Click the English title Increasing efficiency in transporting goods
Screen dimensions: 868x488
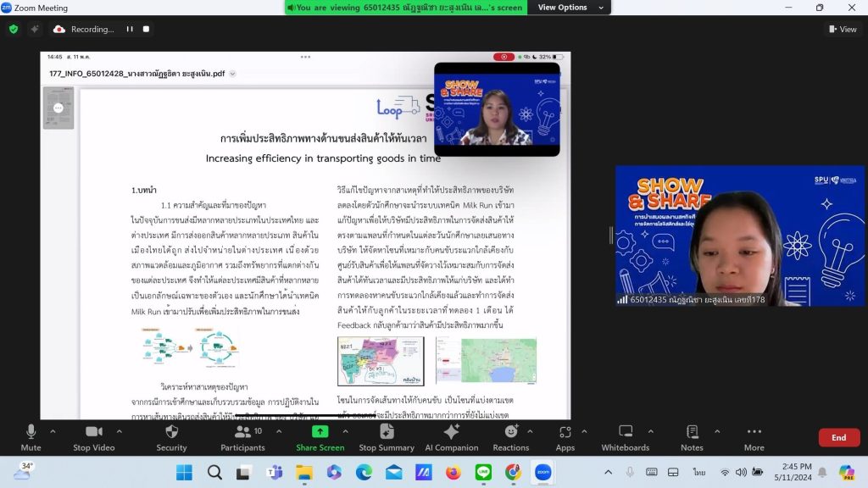[323, 158]
